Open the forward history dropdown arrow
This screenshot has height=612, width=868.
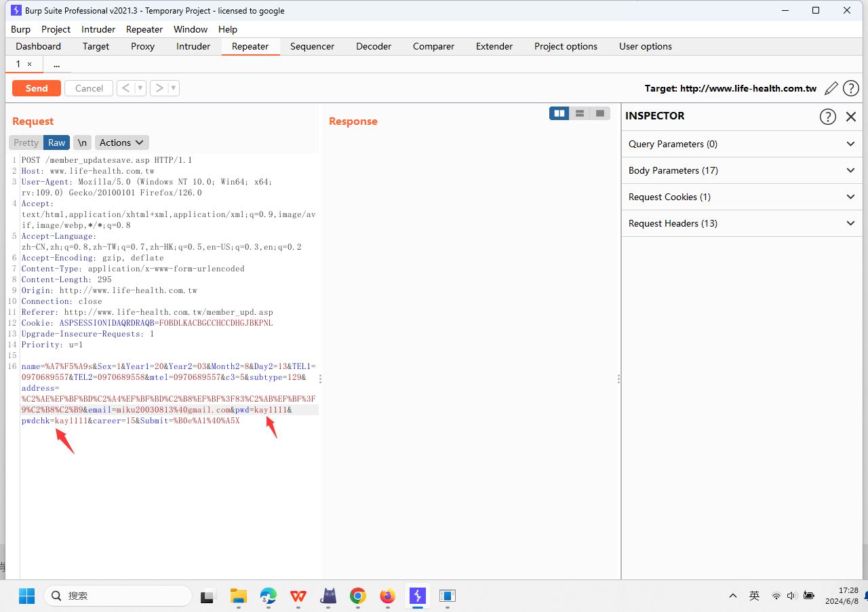tap(174, 88)
